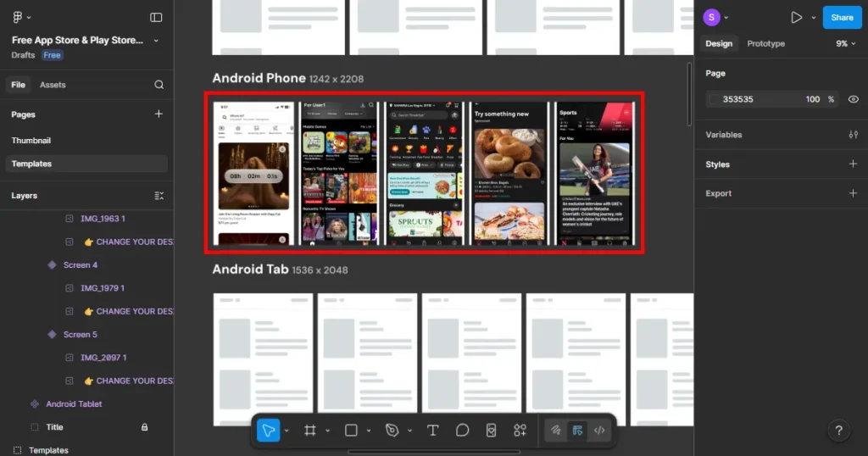Image resolution: width=868 pixels, height=456 pixels.
Task: Select the Title layer
Action: click(54, 427)
